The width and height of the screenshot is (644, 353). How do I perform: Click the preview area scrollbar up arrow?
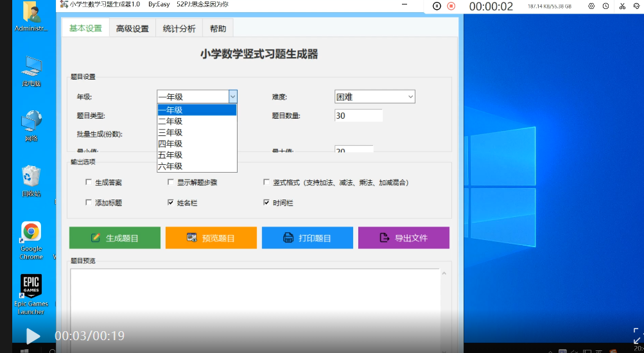pos(444,273)
